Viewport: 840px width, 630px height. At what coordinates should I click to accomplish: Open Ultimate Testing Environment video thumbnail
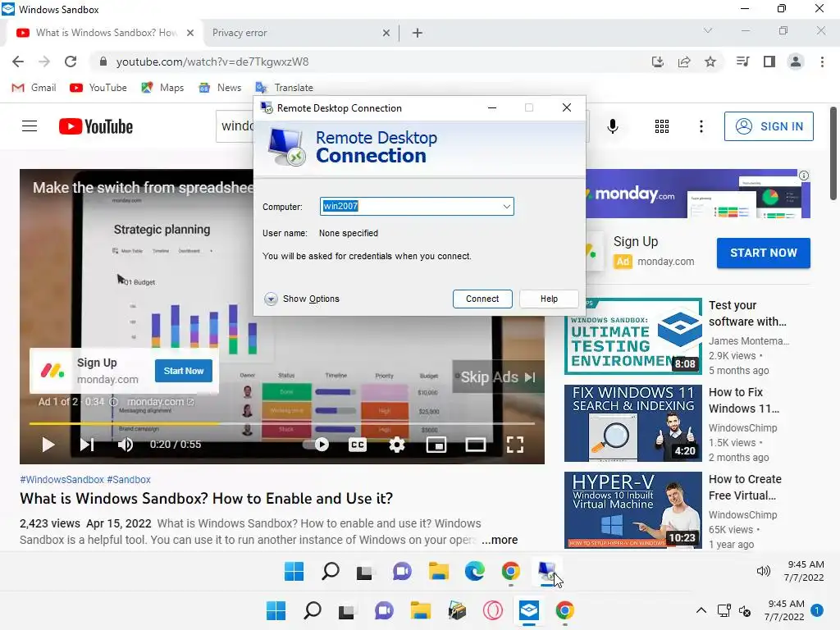632,336
